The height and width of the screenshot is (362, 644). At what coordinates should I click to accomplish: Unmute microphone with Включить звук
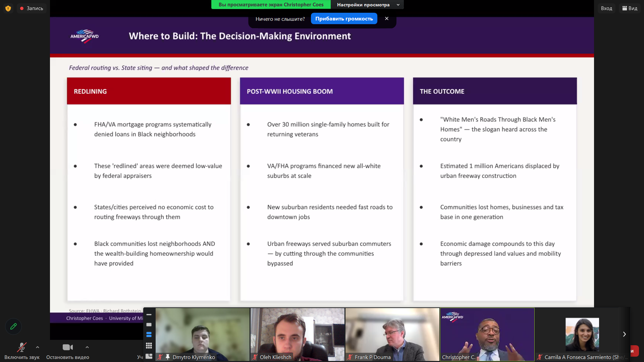tap(22, 351)
